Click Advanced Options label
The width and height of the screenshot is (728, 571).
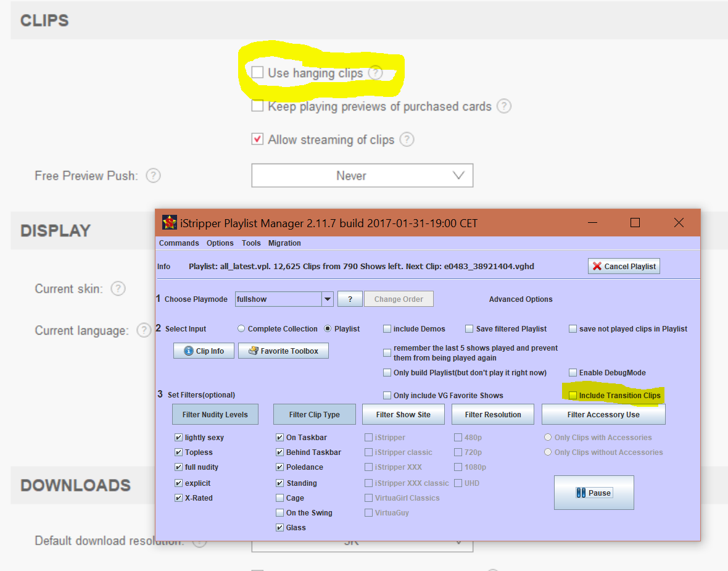(x=521, y=299)
